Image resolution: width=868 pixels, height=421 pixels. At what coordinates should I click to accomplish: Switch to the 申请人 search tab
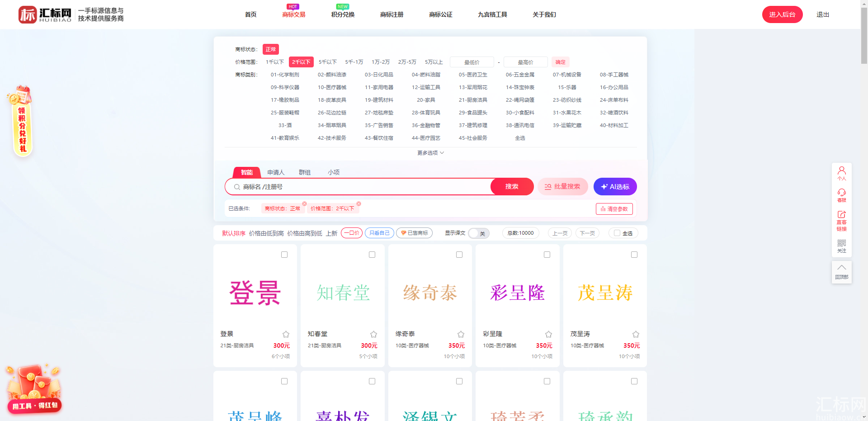pyautogui.click(x=276, y=172)
